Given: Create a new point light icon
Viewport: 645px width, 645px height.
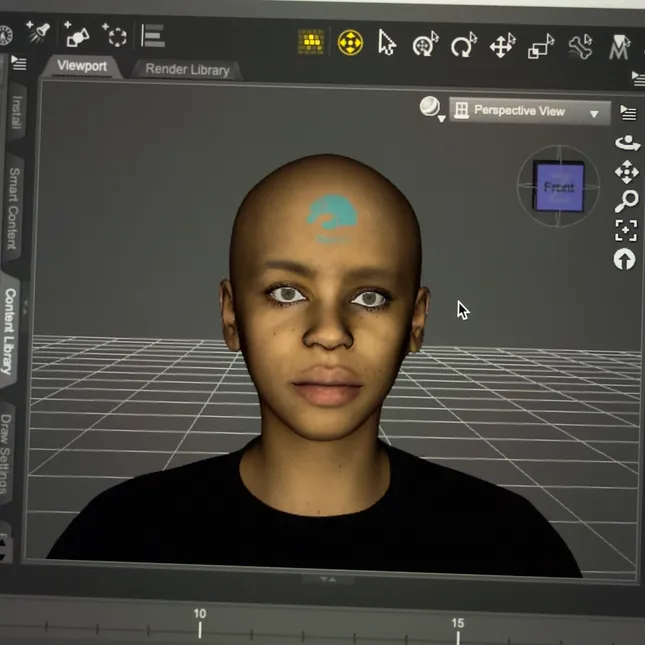Looking at the screenshot, I should pos(77,35).
